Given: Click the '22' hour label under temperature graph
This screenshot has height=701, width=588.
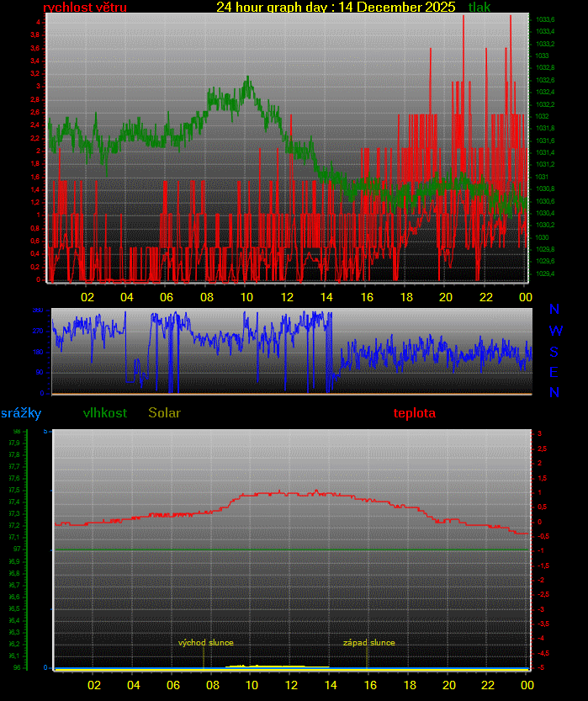Looking at the screenshot, I should pos(489,685).
